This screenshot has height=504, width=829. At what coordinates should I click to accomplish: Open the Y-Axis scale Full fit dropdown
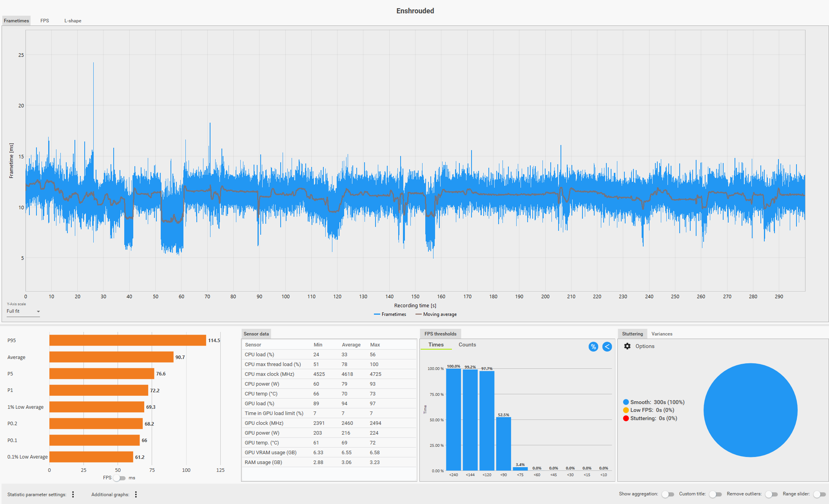pos(23,311)
